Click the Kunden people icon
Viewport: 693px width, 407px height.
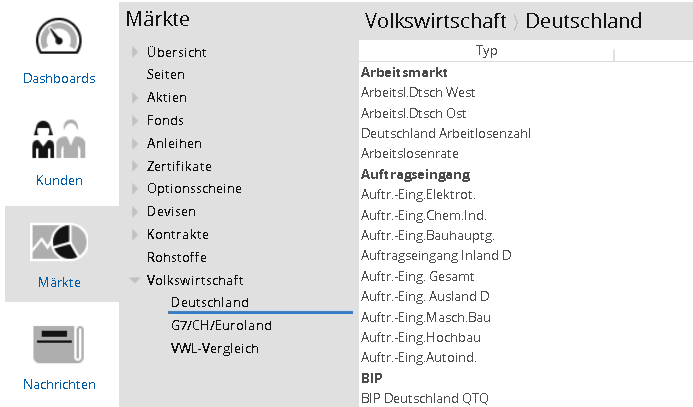click(59, 140)
